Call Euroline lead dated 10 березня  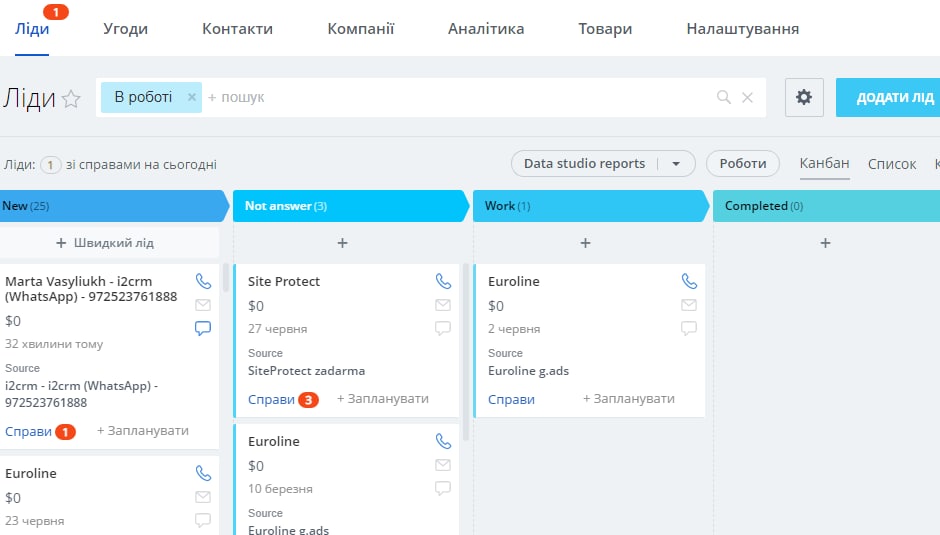[x=443, y=441]
